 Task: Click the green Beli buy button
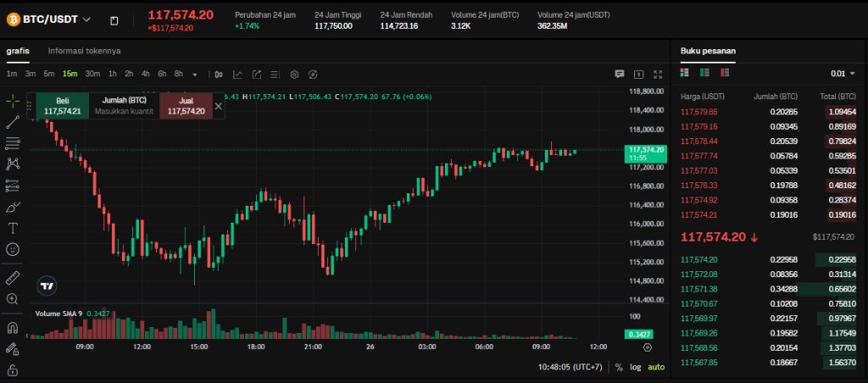(62, 106)
